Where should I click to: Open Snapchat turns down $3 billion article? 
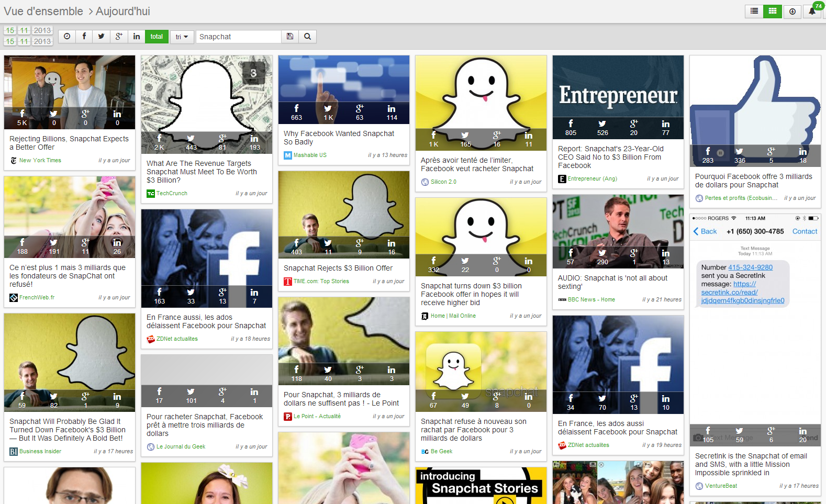471,294
